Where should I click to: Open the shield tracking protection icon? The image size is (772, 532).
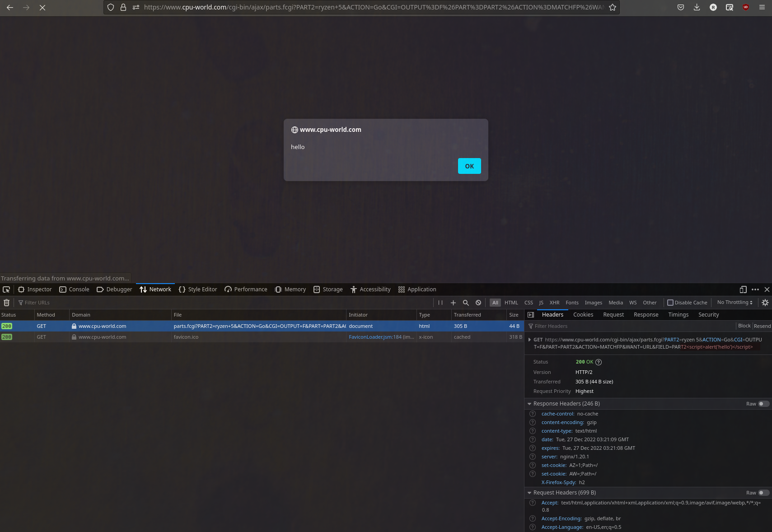[111, 7]
